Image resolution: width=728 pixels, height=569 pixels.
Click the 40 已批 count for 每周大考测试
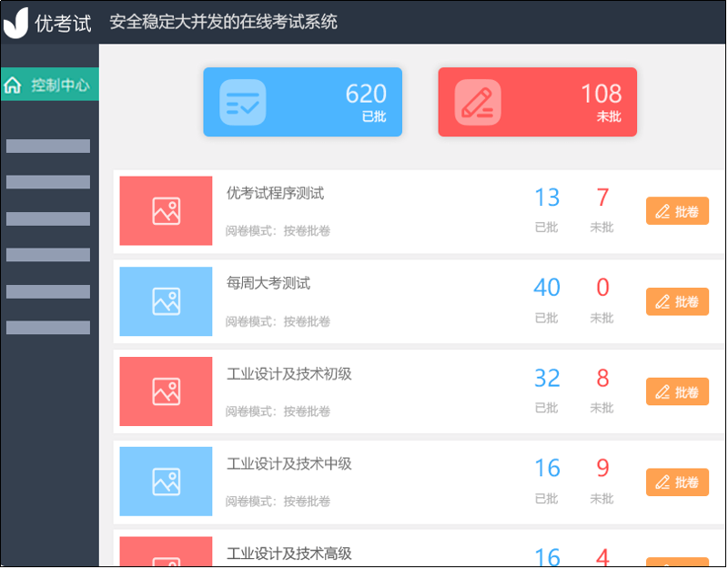547,288
